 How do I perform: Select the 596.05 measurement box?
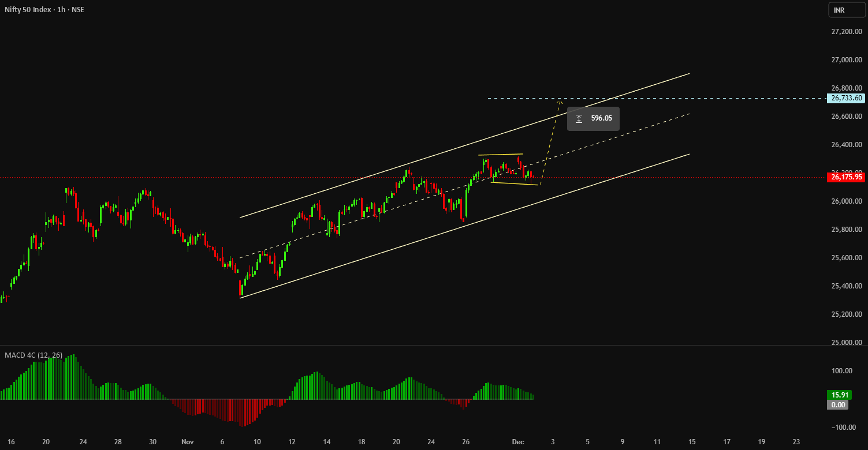click(593, 119)
